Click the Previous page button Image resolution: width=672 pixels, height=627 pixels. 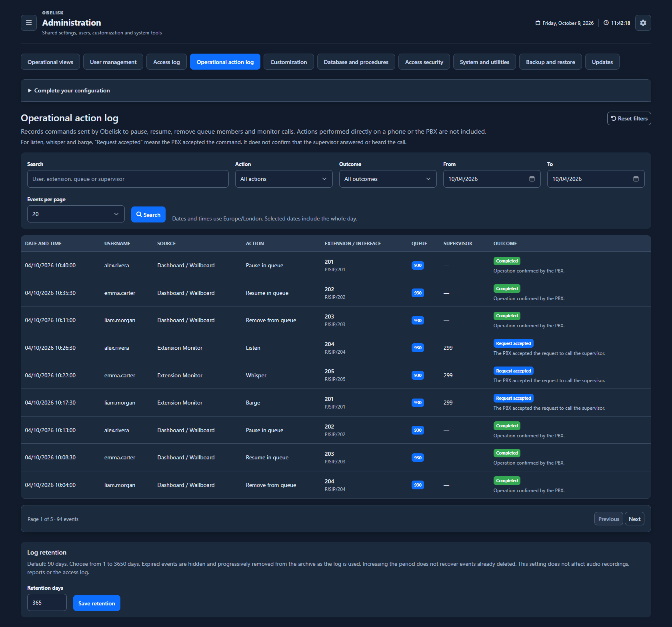(608, 519)
